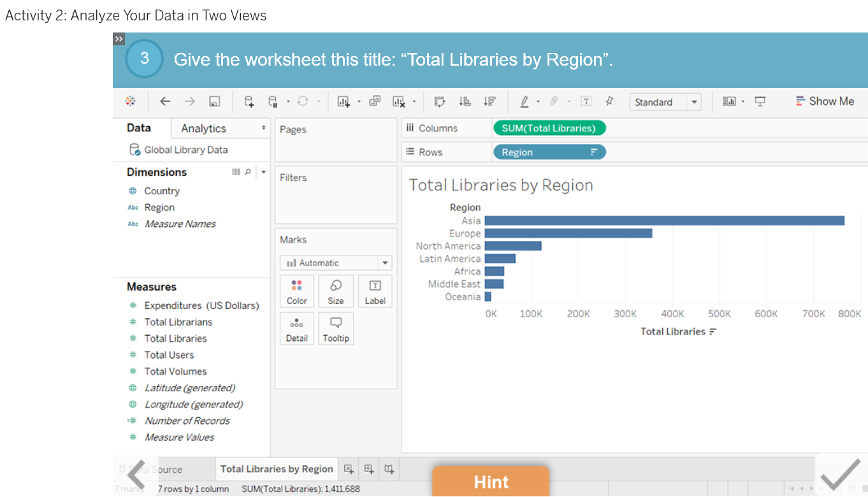Click the Highlight pen icon
Image resolution: width=868 pixels, height=497 pixels.
pyautogui.click(x=524, y=101)
